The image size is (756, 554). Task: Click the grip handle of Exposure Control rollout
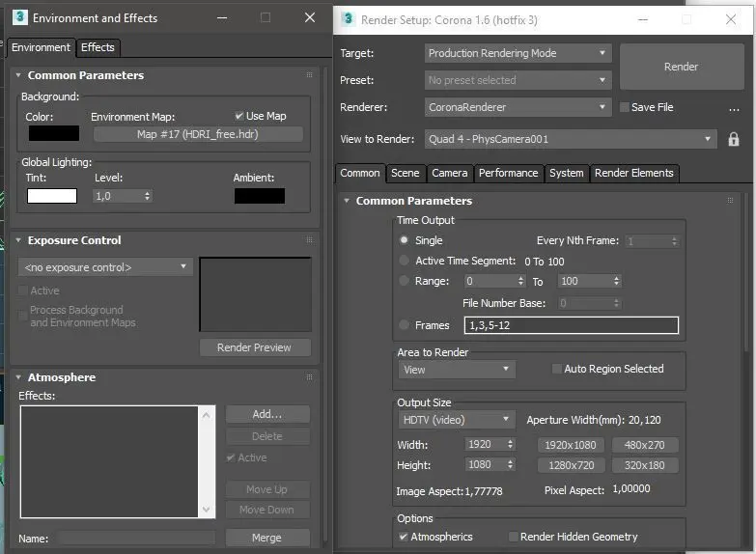click(x=310, y=239)
